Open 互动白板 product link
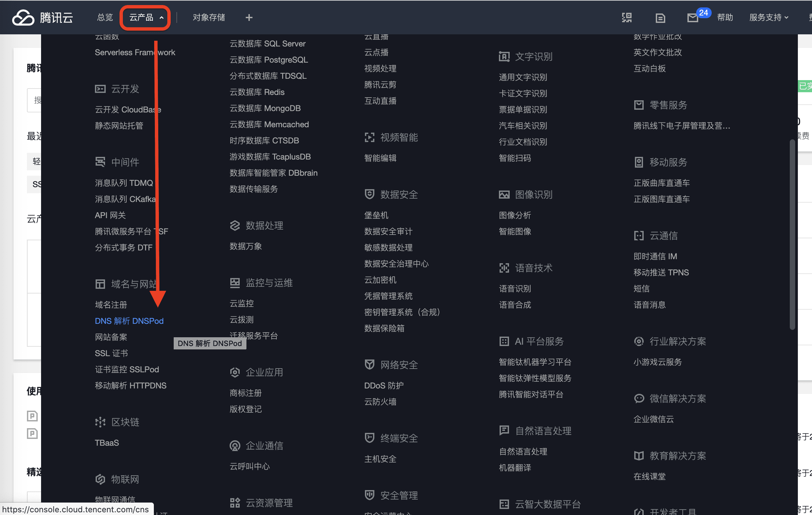 coord(650,68)
